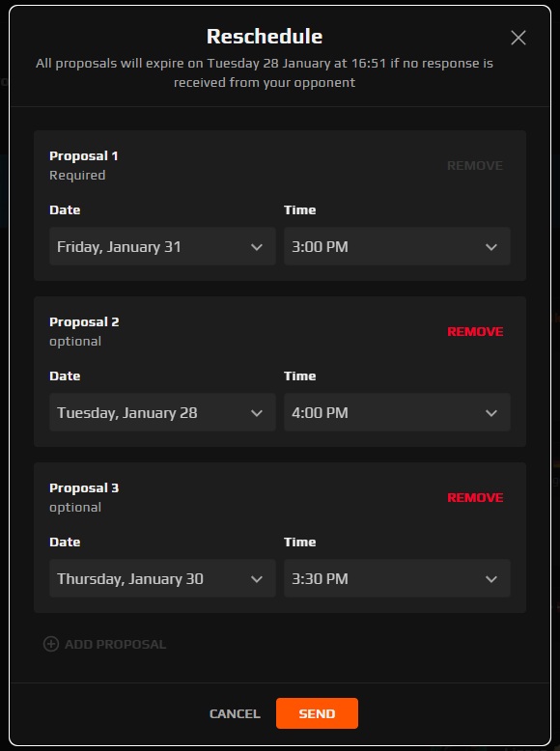Viewport: 560px width, 751px height.
Task: Expand the Thursday, January 30 date selector
Action: point(162,578)
